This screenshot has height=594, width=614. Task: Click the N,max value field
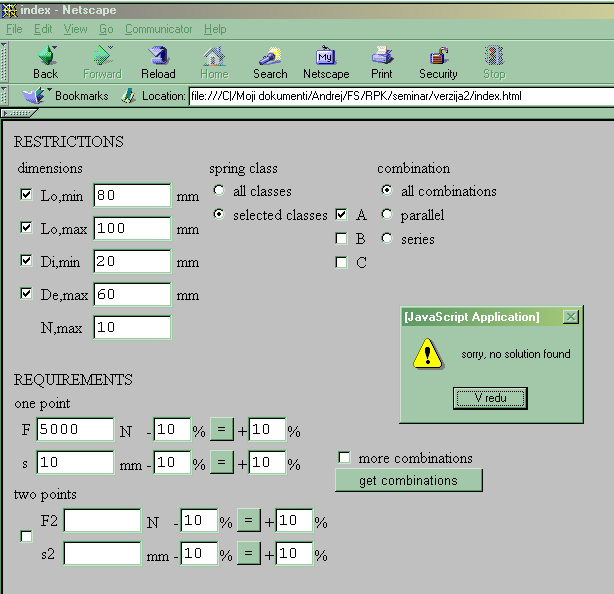(x=132, y=327)
